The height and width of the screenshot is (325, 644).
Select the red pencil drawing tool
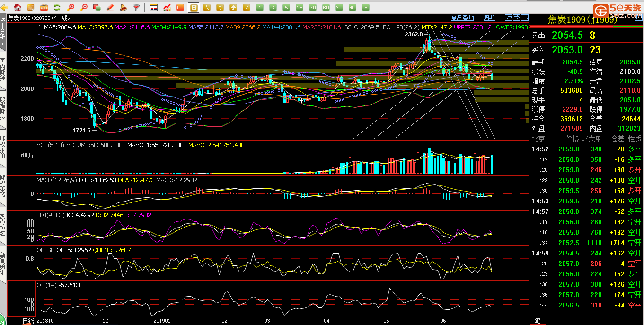(110, 7)
